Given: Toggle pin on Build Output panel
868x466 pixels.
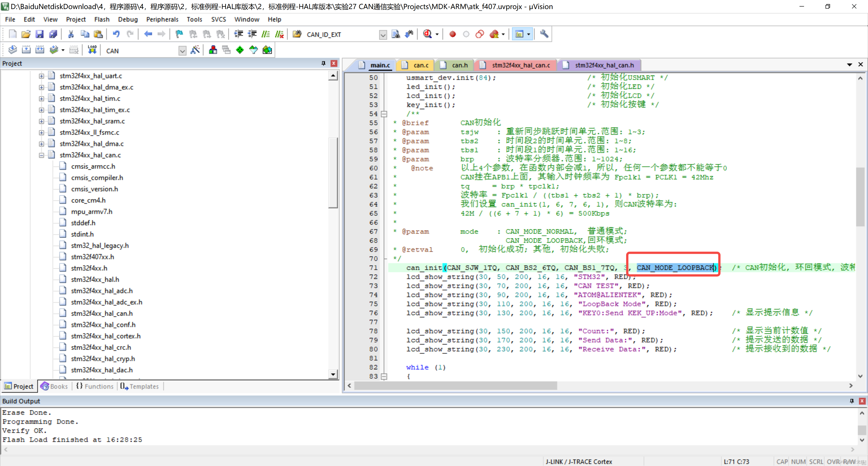Looking at the screenshot, I should click(851, 401).
